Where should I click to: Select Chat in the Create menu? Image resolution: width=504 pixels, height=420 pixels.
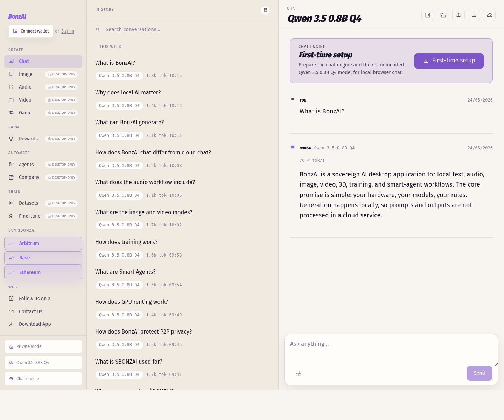point(43,61)
